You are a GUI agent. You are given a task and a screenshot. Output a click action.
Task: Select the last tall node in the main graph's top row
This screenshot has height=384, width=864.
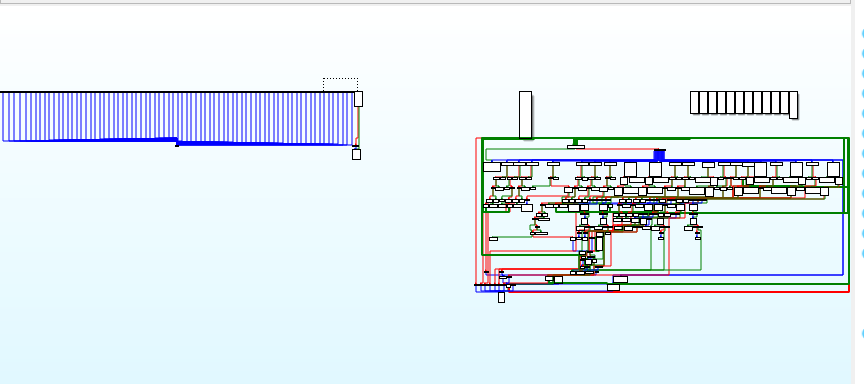coord(834,169)
